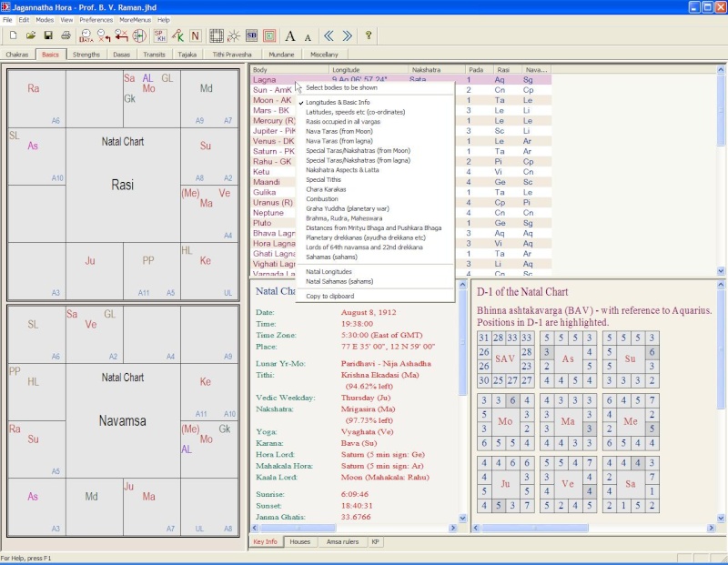The height and width of the screenshot is (565, 728).
Task: Choose Copy to clipboard
Action: coord(329,297)
